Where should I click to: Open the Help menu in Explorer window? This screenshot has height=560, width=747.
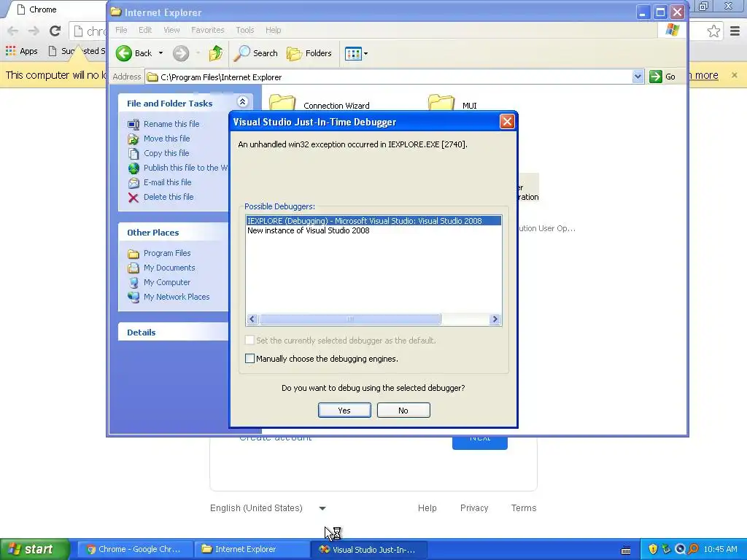coord(273,30)
